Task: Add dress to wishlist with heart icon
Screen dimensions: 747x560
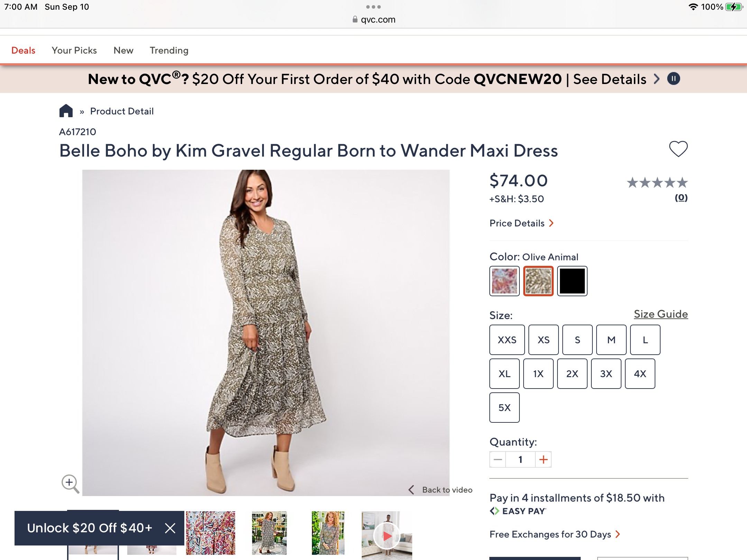Action: (x=678, y=149)
